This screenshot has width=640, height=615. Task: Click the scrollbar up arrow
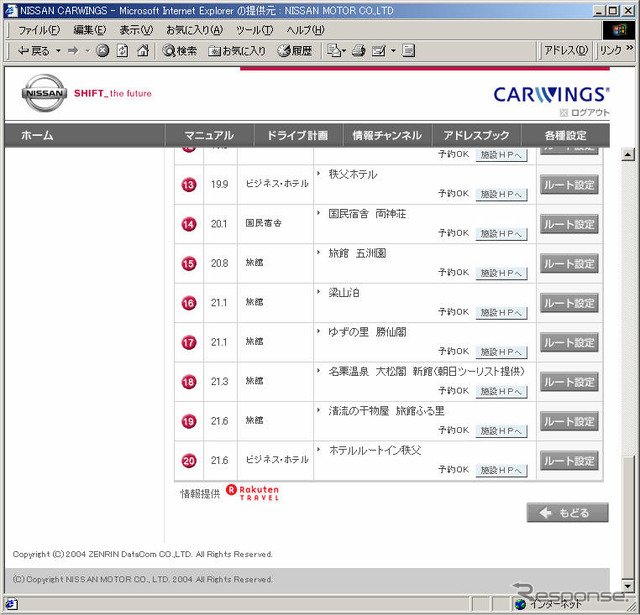point(628,155)
